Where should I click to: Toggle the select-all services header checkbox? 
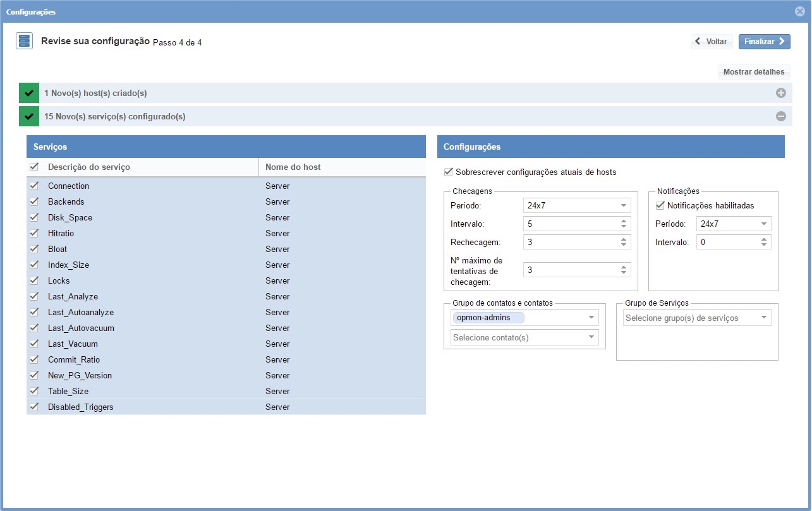point(34,167)
